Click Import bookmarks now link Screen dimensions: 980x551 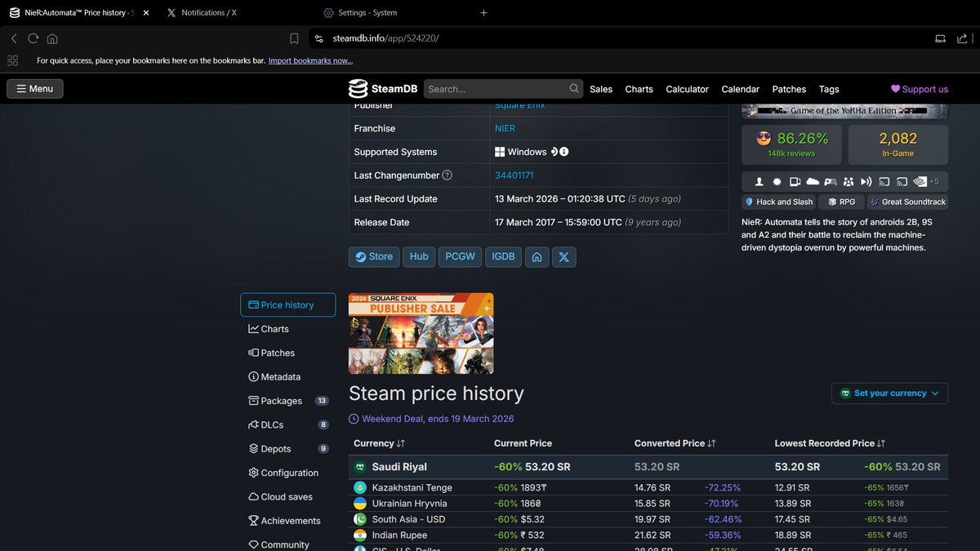tap(310, 60)
